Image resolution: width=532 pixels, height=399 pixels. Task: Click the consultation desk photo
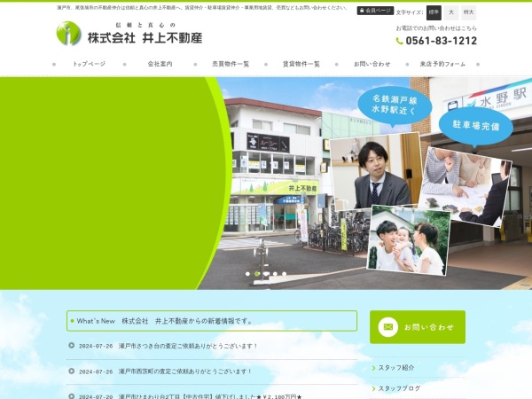point(465,187)
